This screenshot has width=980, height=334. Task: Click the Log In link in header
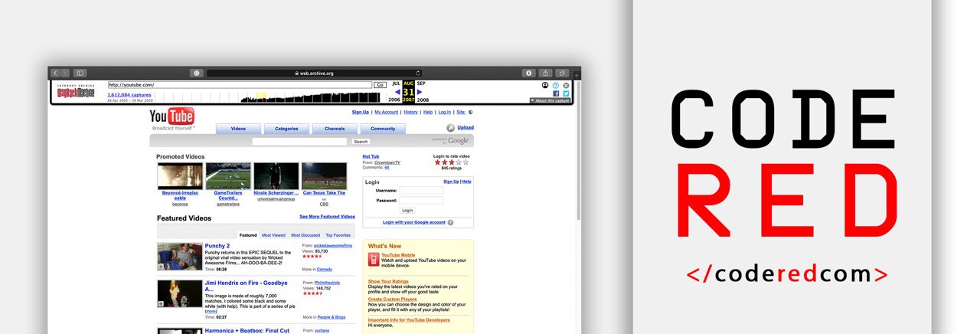click(x=445, y=112)
